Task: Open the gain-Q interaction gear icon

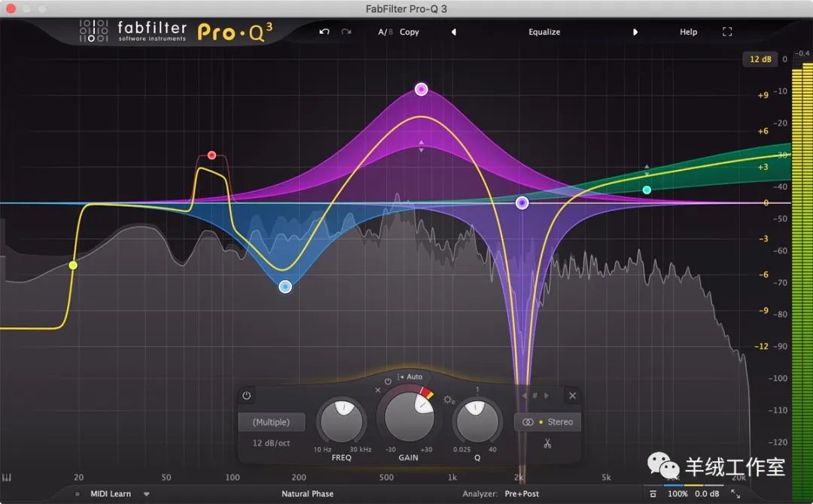Action: 449,399
